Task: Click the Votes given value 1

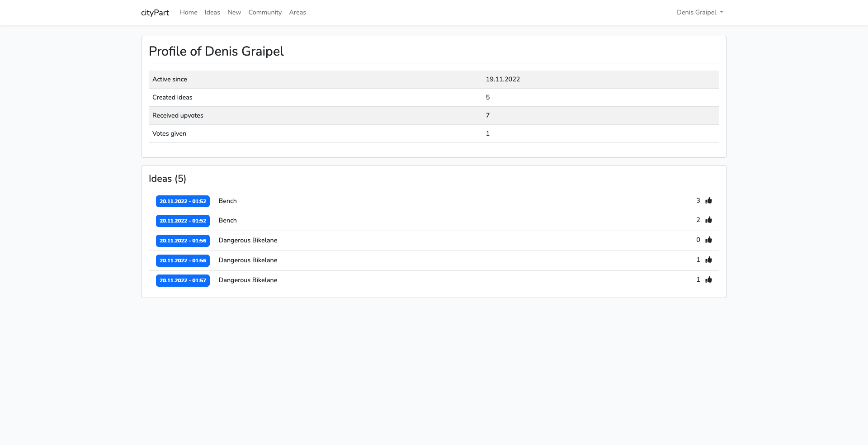Action: click(488, 133)
